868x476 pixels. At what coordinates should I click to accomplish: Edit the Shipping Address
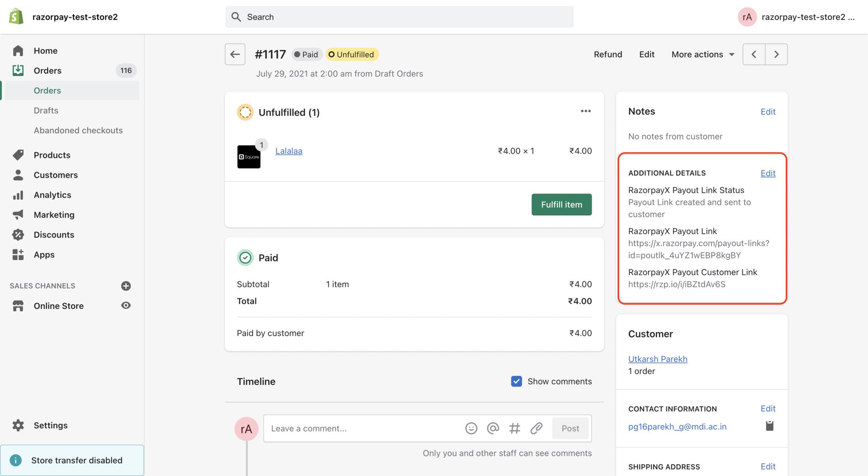[x=768, y=466]
